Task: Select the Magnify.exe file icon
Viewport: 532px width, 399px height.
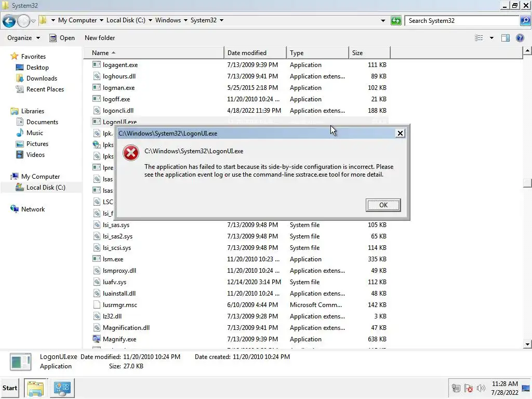Action: (96, 339)
